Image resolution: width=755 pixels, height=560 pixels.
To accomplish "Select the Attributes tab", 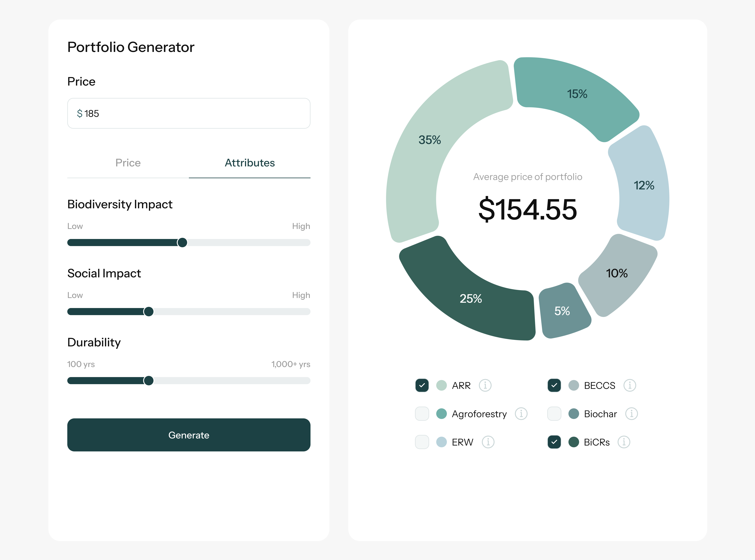I will (250, 163).
